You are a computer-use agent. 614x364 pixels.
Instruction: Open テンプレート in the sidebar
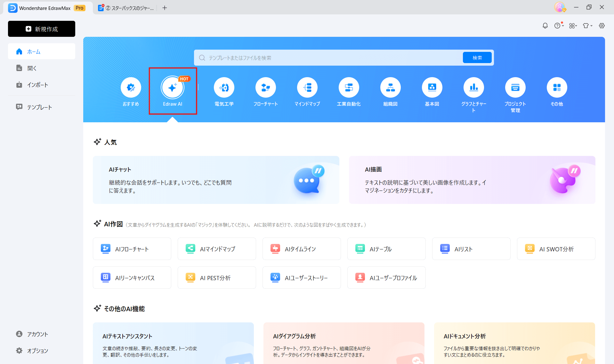tap(42, 107)
